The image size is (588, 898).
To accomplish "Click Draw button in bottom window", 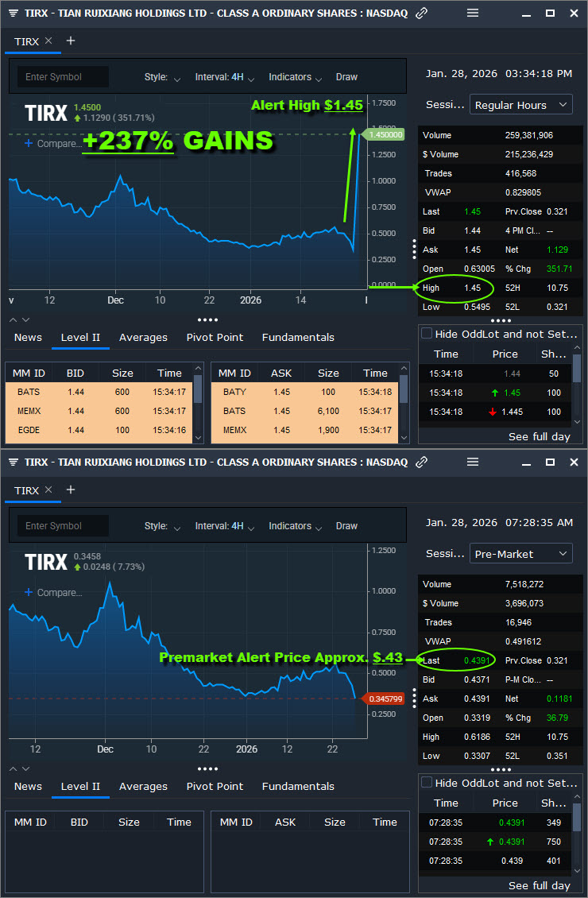I will tap(346, 526).
